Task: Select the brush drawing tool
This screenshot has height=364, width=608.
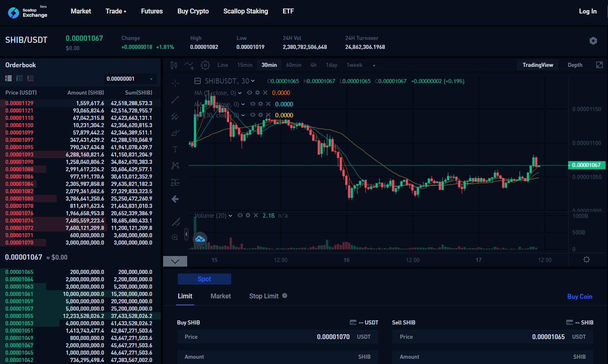Action: pyautogui.click(x=175, y=133)
